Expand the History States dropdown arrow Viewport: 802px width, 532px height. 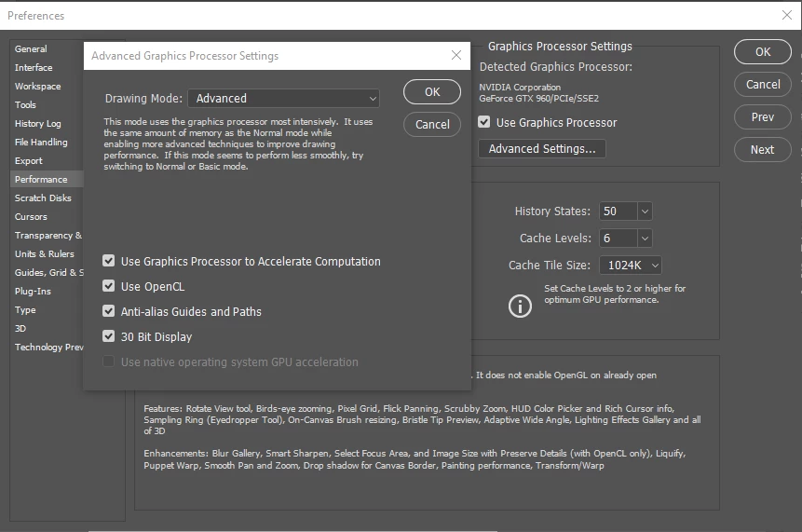coord(645,211)
